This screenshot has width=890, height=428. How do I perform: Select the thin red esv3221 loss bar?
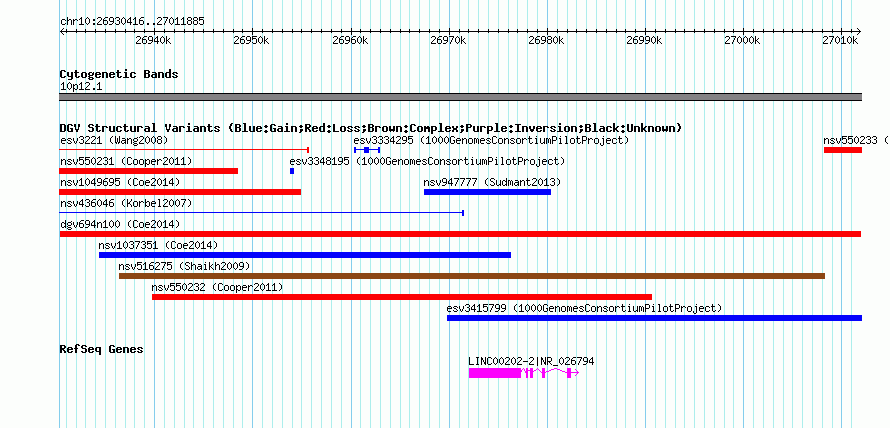pos(184,150)
